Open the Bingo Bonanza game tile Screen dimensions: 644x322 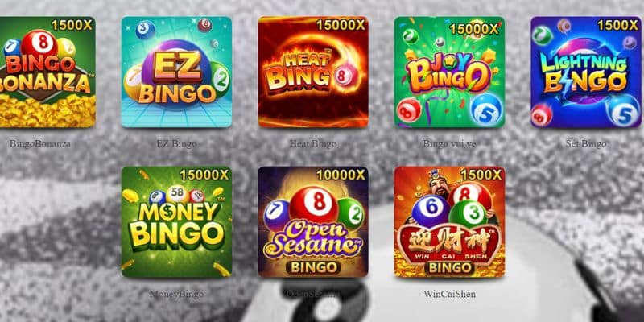click(47, 72)
